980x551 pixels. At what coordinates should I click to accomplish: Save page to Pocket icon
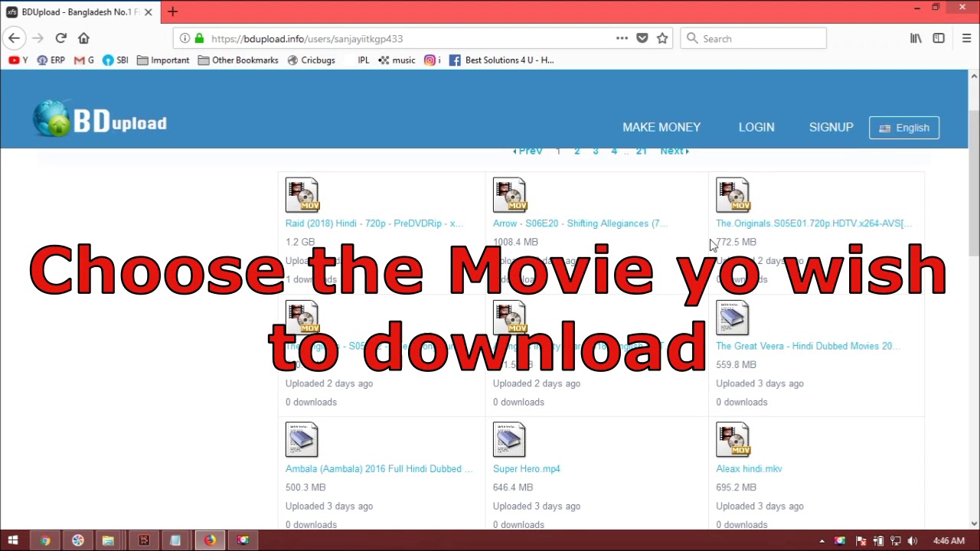pos(642,38)
